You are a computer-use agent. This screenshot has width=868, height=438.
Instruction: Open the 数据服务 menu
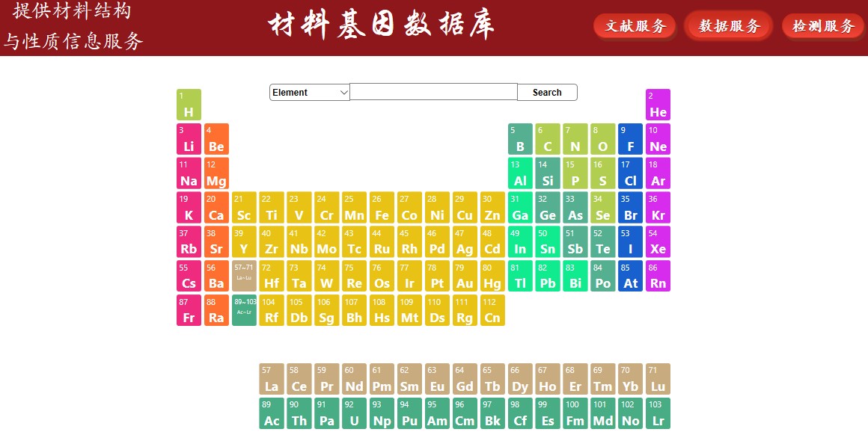(x=729, y=26)
